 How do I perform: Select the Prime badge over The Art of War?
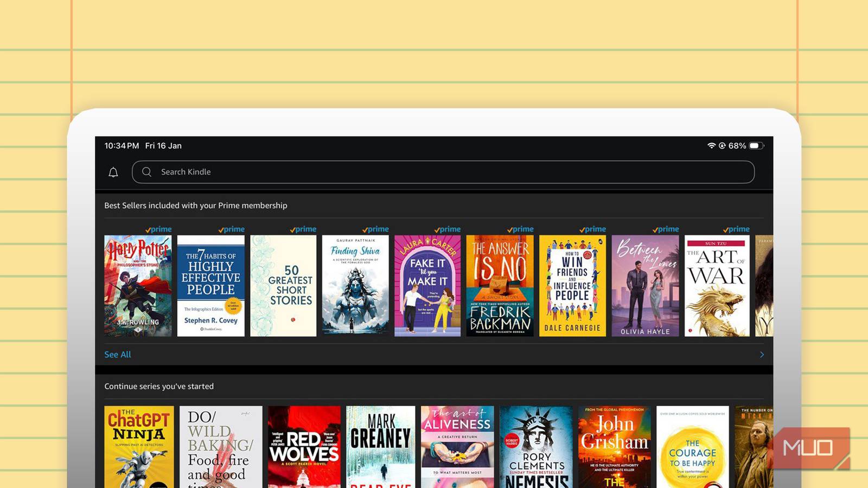tap(737, 229)
